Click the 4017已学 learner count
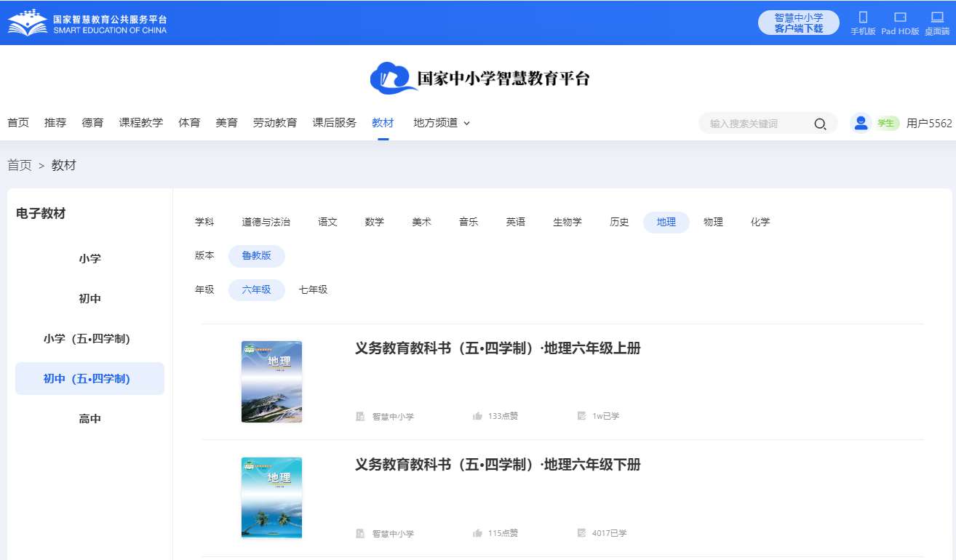This screenshot has height=560, width=956. 609,533
